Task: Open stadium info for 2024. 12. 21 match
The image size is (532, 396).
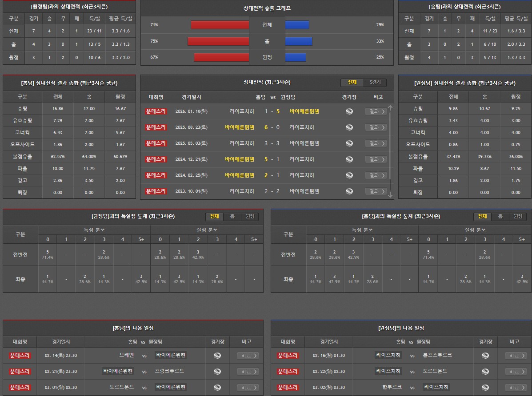Action: (349, 159)
